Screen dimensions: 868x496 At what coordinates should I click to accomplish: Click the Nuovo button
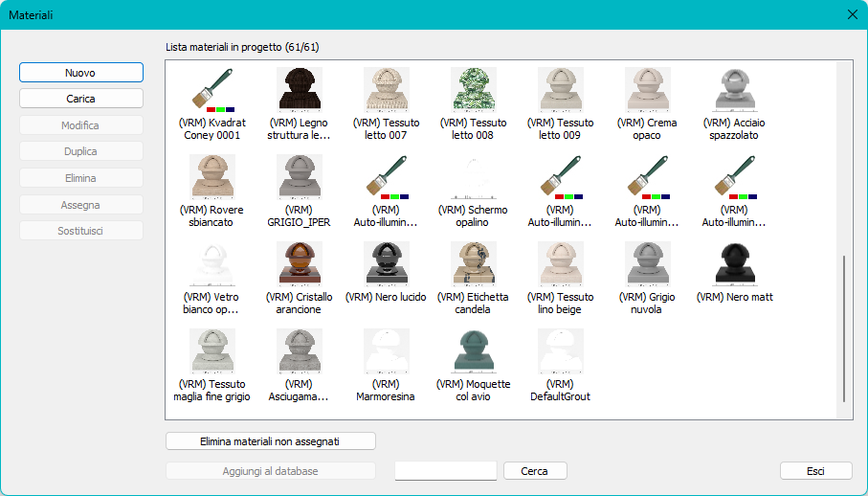pos(81,73)
